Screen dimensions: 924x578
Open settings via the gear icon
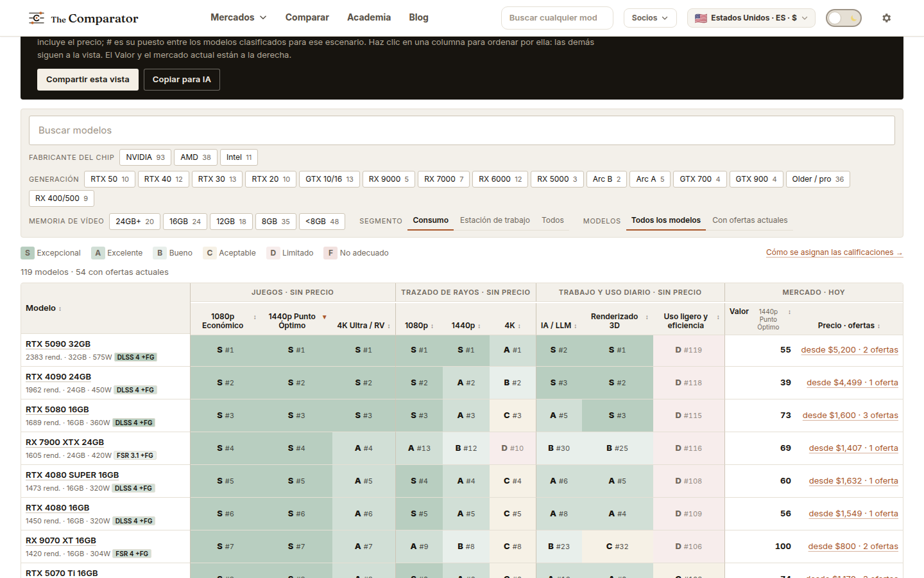[x=887, y=18]
